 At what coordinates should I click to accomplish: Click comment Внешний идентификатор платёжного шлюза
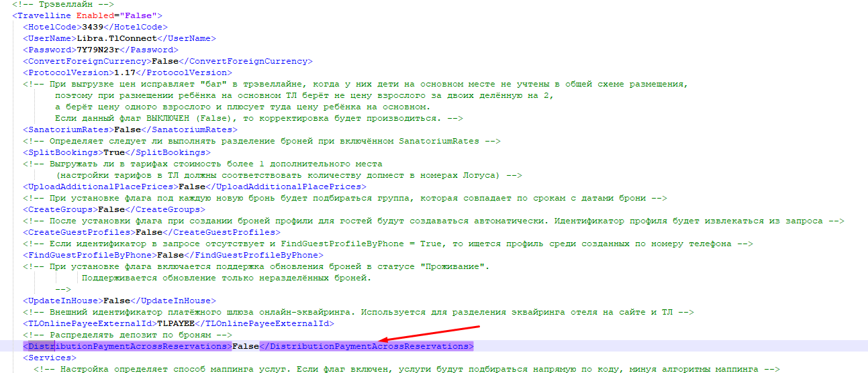click(358, 312)
